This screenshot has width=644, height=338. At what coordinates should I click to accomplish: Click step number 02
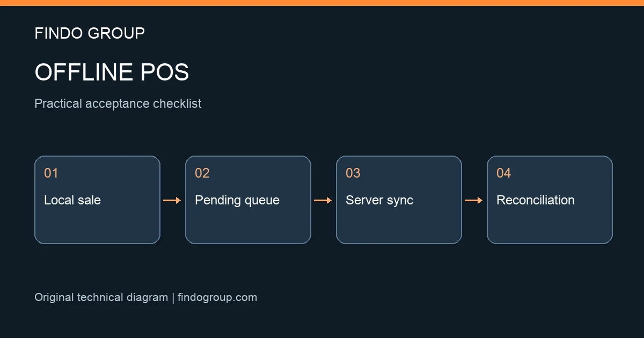coord(202,173)
